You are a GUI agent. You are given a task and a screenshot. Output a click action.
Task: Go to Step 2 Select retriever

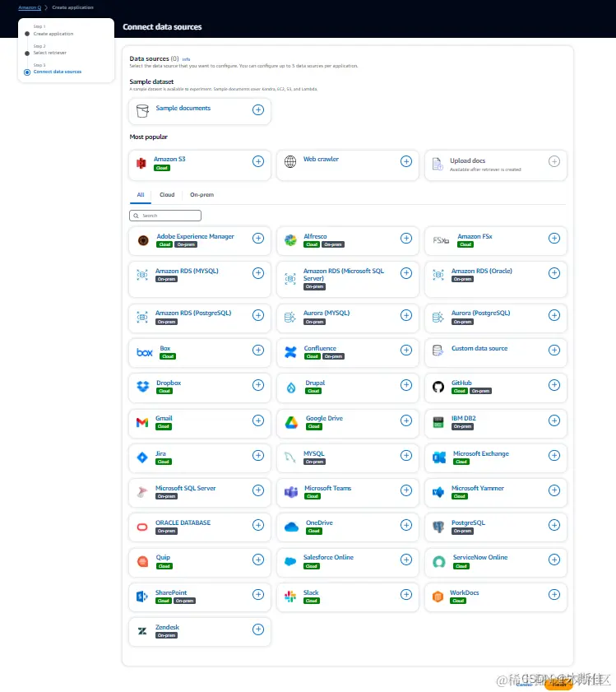click(50, 53)
